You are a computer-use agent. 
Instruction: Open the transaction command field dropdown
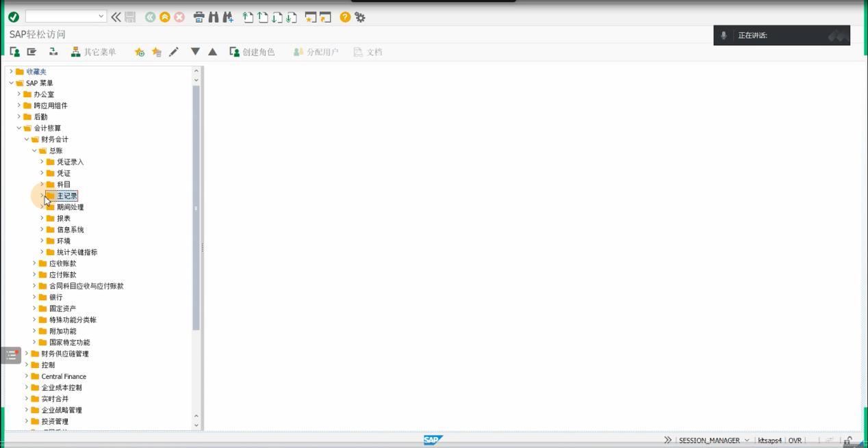click(101, 16)
